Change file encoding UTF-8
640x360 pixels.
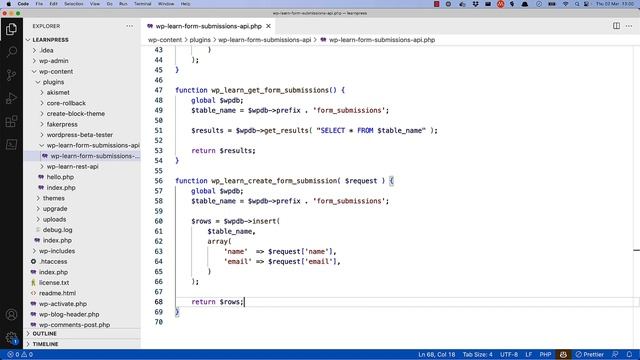coord(509,354)
